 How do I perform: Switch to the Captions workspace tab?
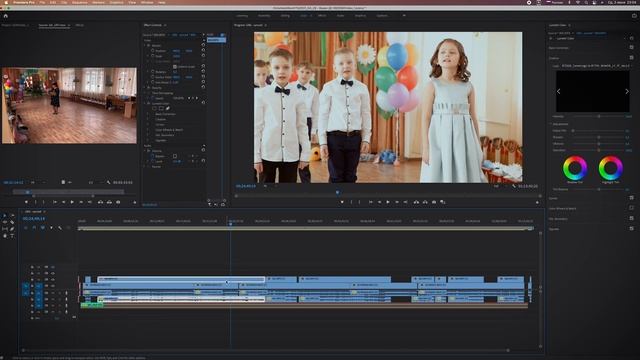(x=382, y=16)
